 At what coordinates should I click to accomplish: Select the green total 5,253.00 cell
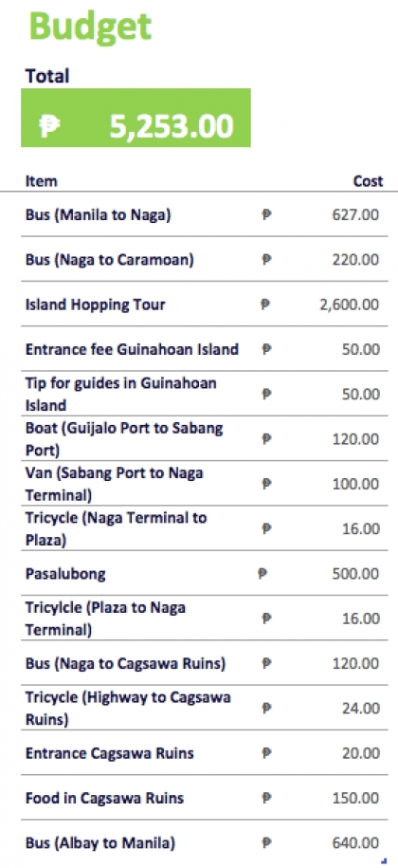click(136, 118)
